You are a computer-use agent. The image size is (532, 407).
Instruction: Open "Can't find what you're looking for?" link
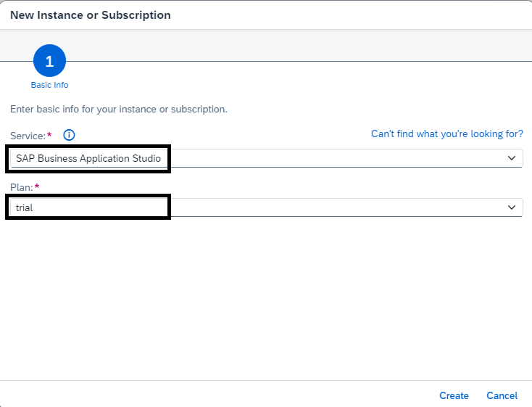(447, 134)
